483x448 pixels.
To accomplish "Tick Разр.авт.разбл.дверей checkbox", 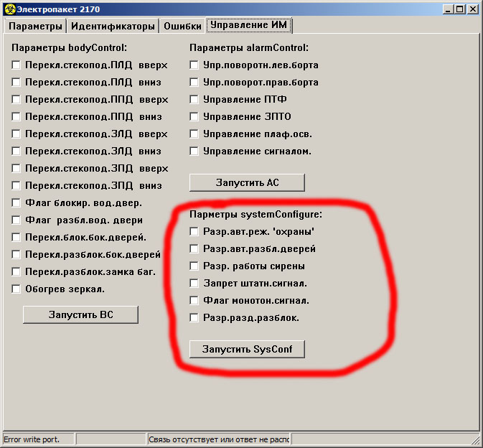I will click(x=194, y=248).
